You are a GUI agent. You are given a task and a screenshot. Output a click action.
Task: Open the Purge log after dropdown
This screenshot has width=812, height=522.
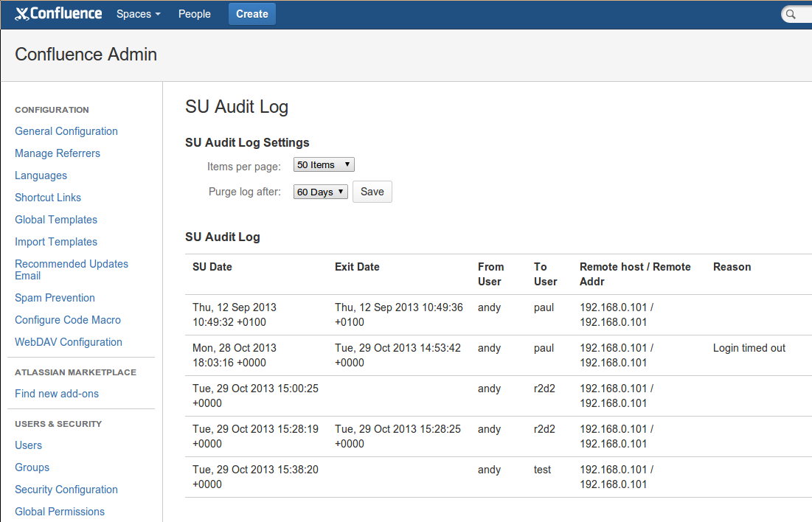pyautogui.click(x=321, y=192)
